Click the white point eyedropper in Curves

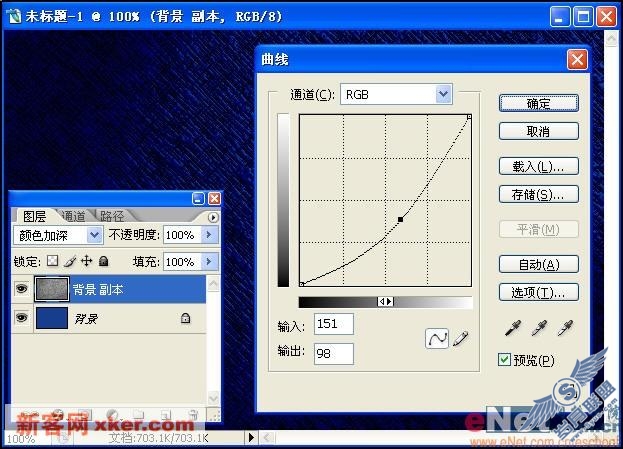tap(565, 328)
